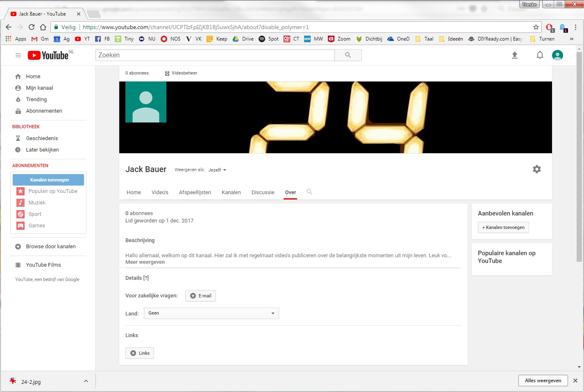The width and height of the screenshot is (584, 392).
Task: Switch to the channel Home tab
Action: point(134,193)
